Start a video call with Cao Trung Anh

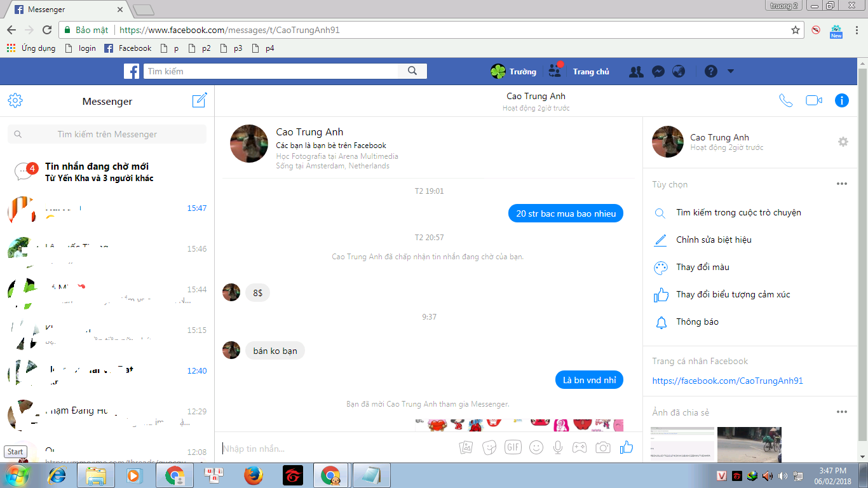(814, 100)
